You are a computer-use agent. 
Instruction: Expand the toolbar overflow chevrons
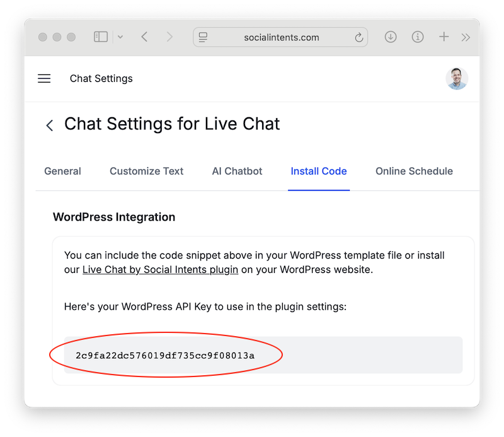[x=466, y=37]
